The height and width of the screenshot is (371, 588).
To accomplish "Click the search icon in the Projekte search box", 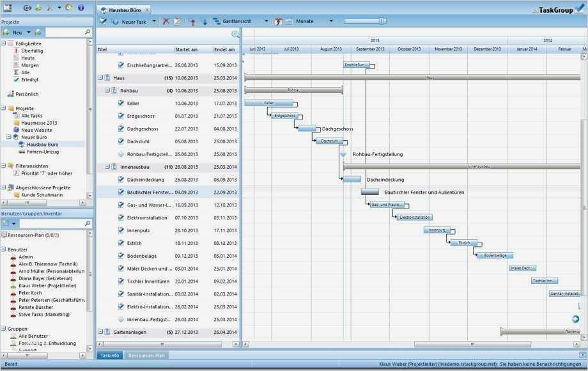I will click(88, 32).
